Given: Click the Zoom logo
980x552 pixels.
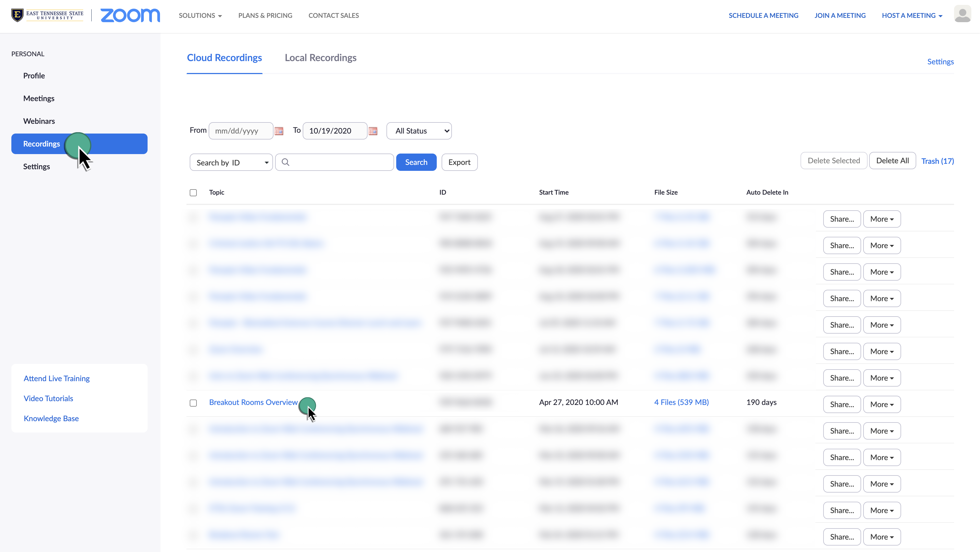Looking at the screenshot, I should tap(130, 16).
